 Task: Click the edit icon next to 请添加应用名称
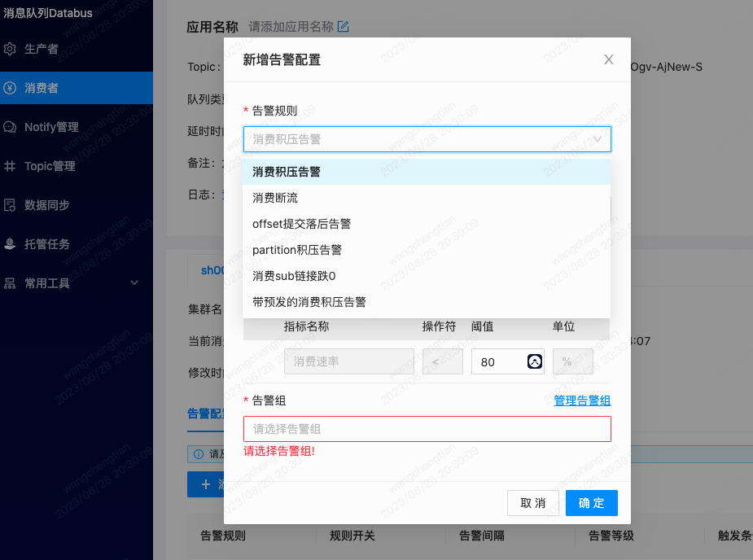coord(343,26)
